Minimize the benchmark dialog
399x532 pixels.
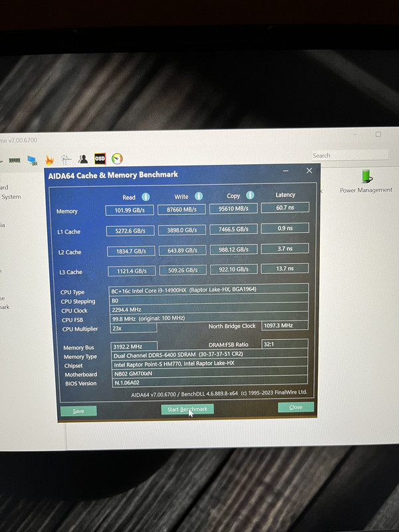coord(286,171)
